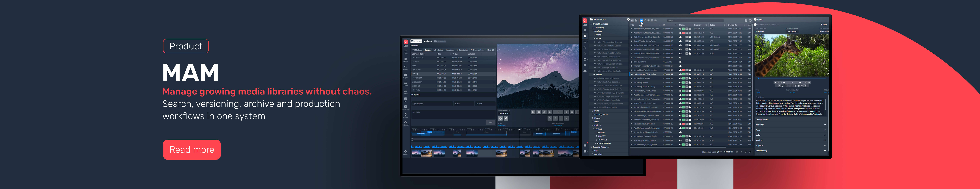
Task: Skip to start of the mountain video
Action: click(x=533, y=112)
